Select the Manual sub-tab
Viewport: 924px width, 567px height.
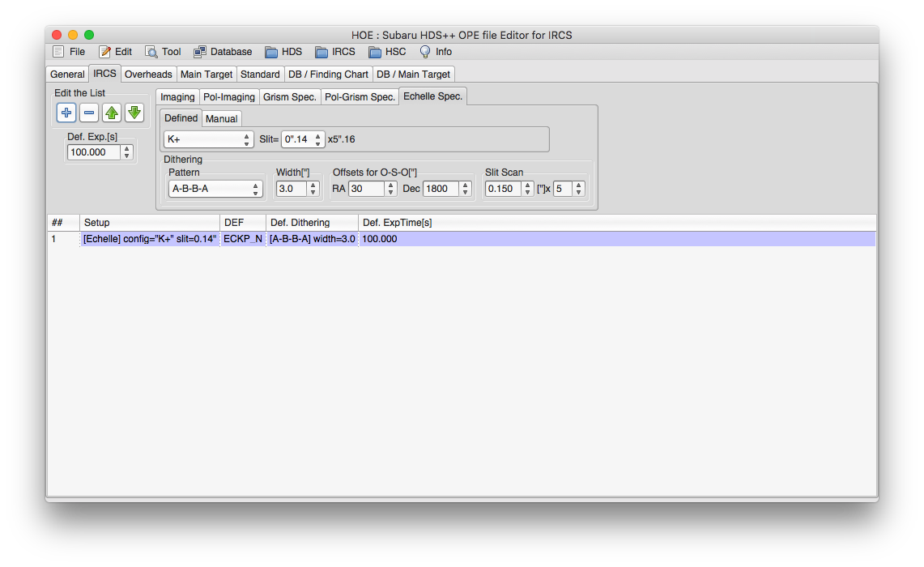(221, 118)
